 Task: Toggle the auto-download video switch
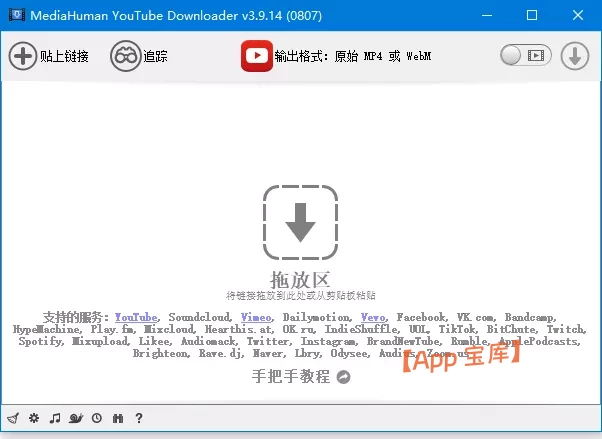(526, 56)
